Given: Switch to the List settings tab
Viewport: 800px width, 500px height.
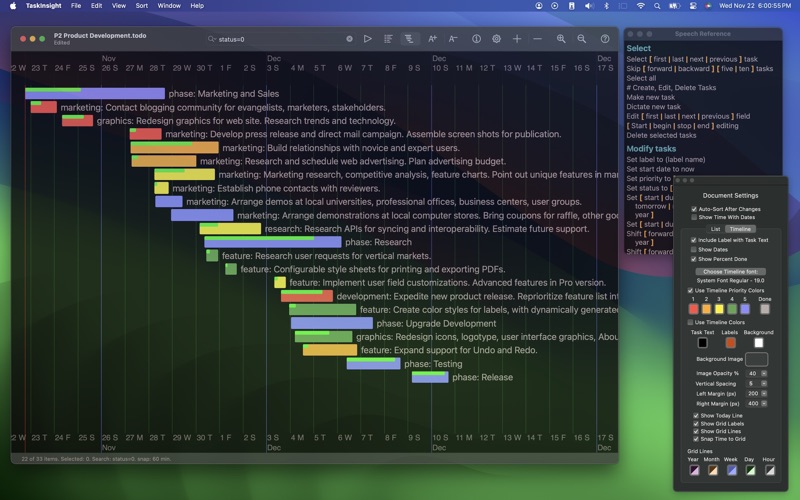Looking at the screenshot, I should click(715, 229).
